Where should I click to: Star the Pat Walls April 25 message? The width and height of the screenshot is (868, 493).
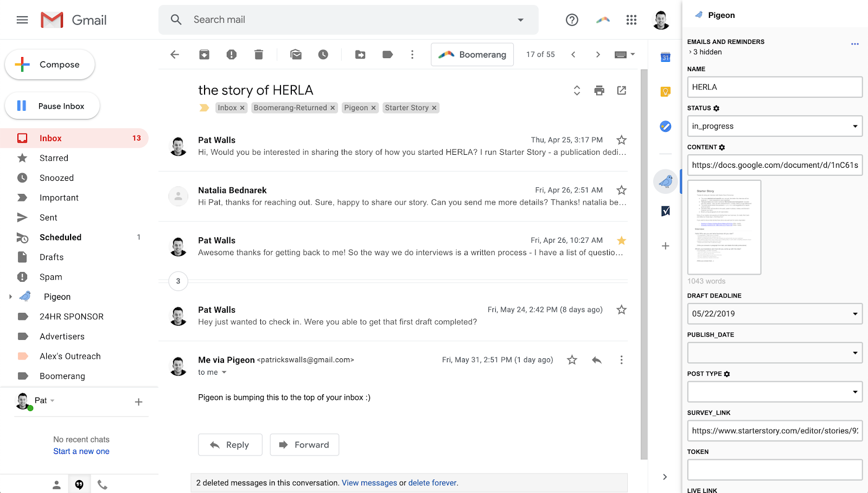622,140
